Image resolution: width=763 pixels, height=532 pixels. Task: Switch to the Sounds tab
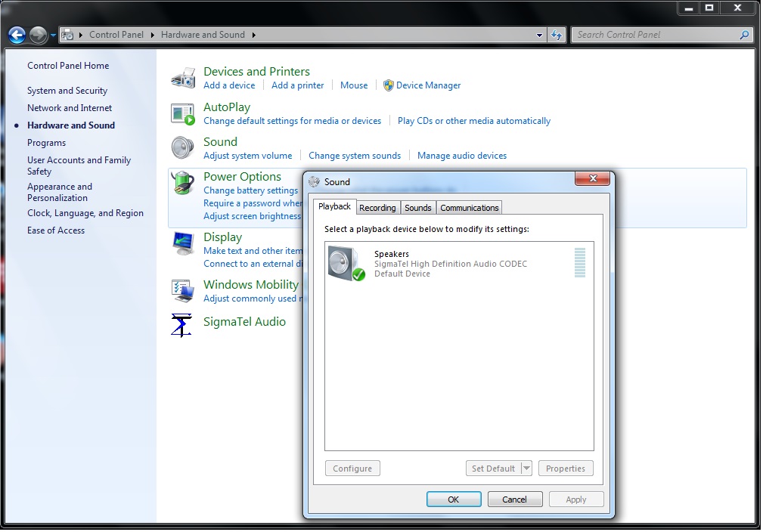(x=417, y=208)
